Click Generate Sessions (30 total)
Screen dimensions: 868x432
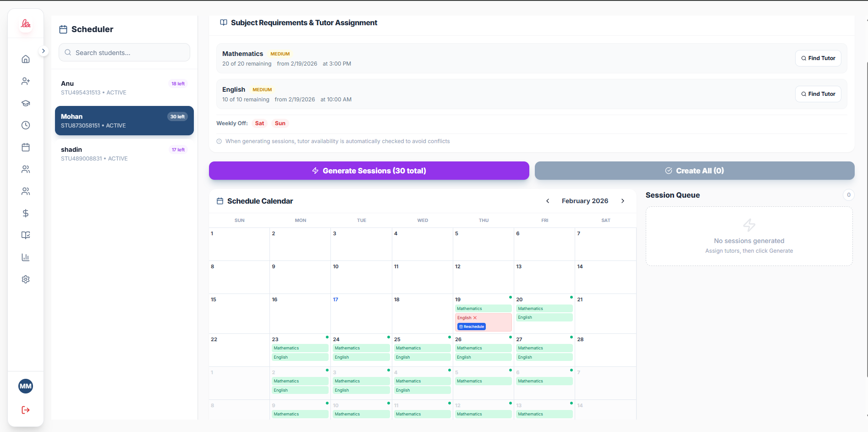pos(369,170)
